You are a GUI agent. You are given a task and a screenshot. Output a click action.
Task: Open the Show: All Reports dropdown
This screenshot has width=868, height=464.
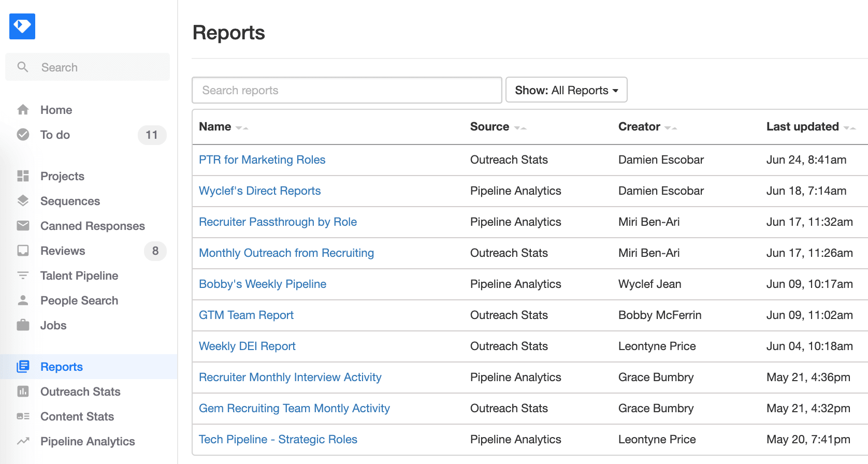click(566, 90)
